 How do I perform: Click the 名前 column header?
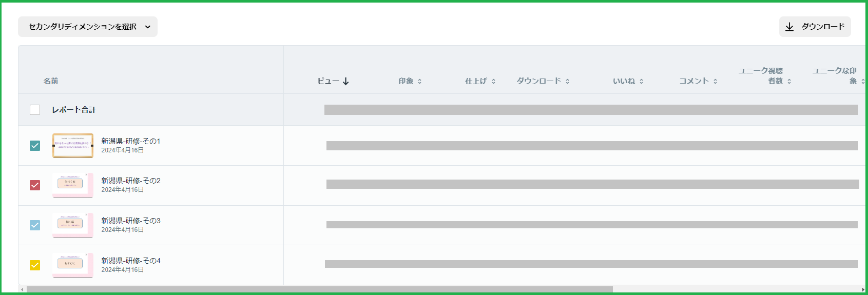pos(51,81)
